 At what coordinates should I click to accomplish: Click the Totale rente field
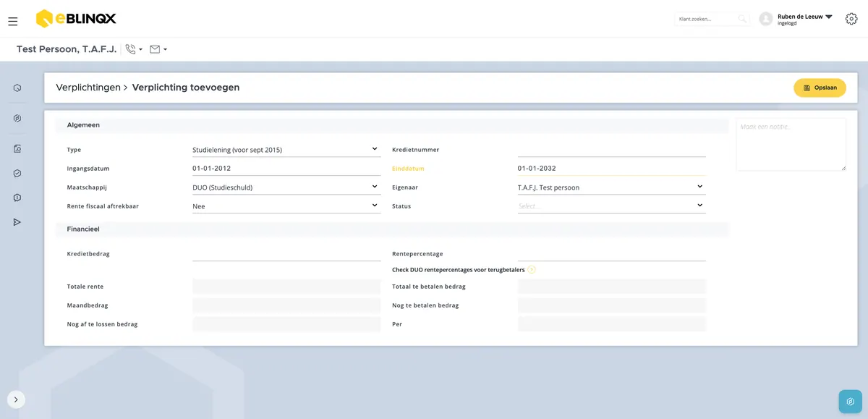click(x=286, y=287)
